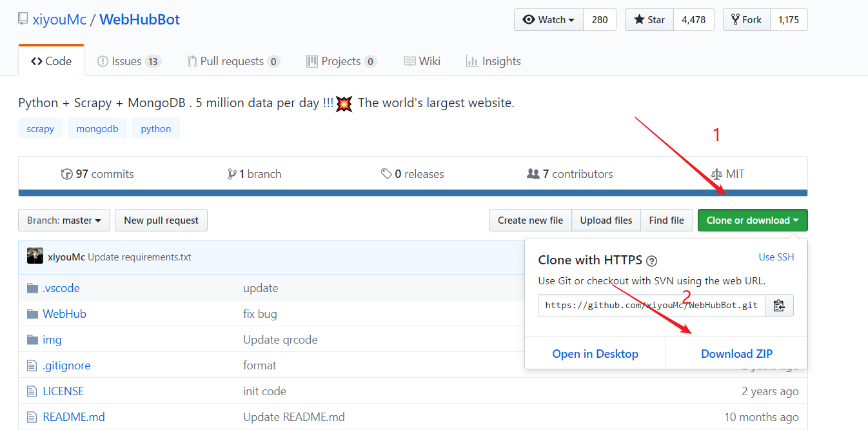View the 1 branch link

pyautogui.click(x=255, y=174)
